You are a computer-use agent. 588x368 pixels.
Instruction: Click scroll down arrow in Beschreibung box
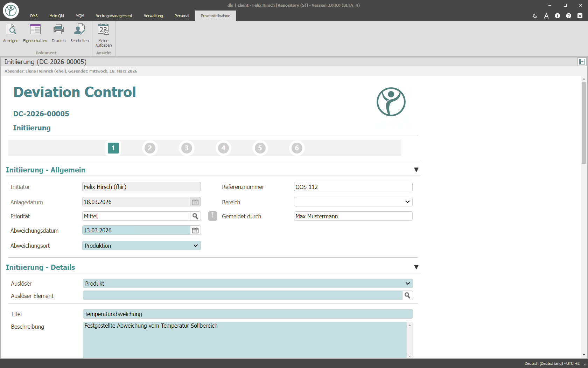point(409,356)
